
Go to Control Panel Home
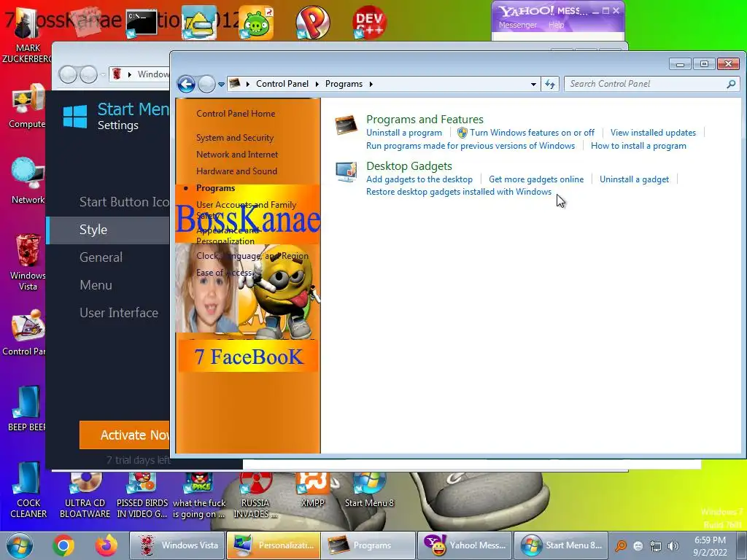(236, 114)
